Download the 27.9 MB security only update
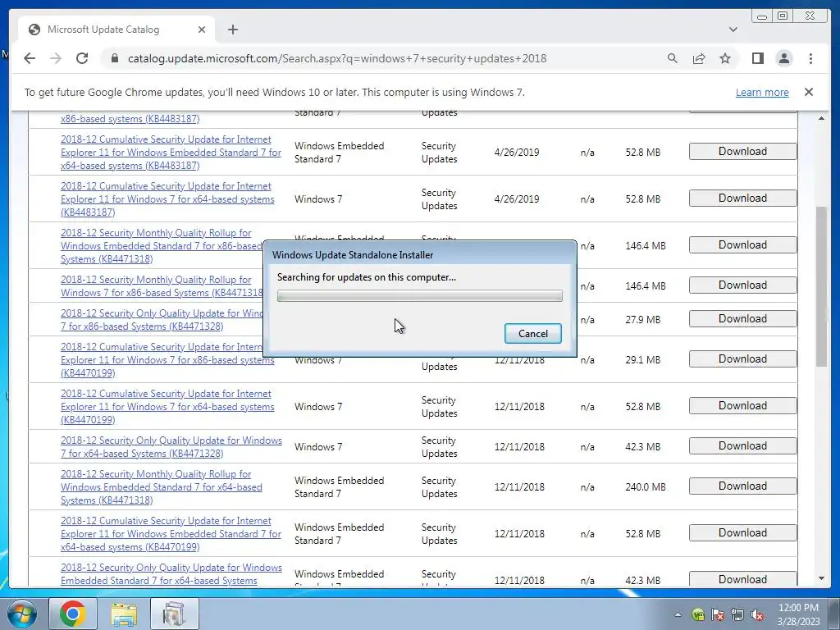The image size is (840, 630). coord(742,319)
